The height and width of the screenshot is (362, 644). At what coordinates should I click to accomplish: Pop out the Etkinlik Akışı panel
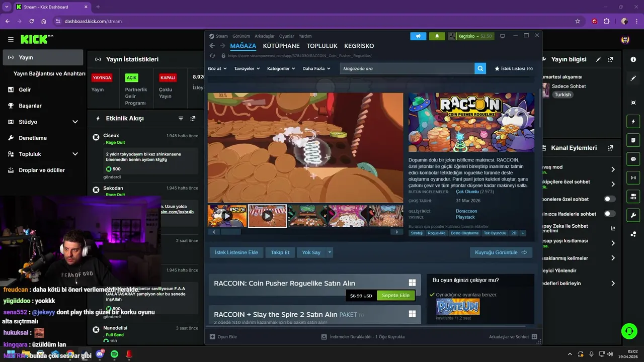tap(193, 119)
